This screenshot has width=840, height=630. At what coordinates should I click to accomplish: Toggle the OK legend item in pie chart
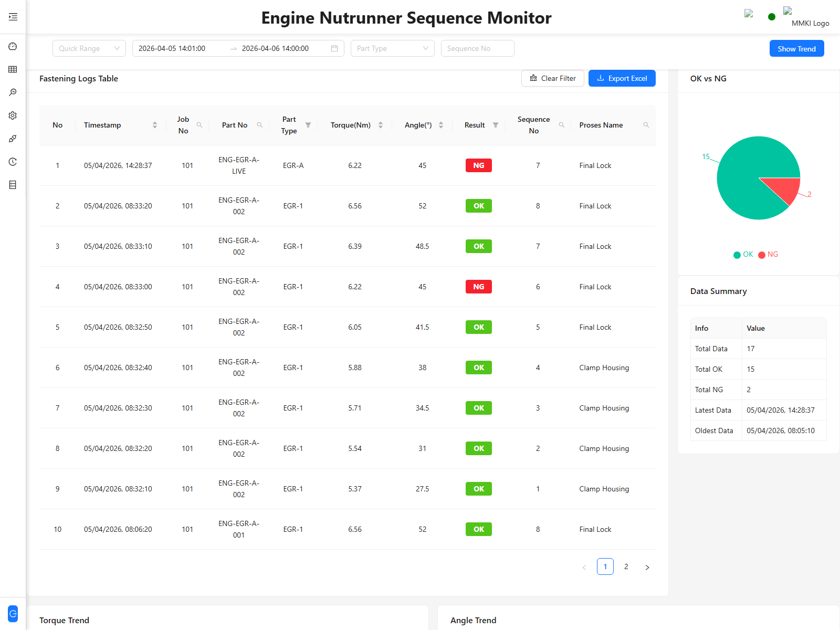click(743, 255)
